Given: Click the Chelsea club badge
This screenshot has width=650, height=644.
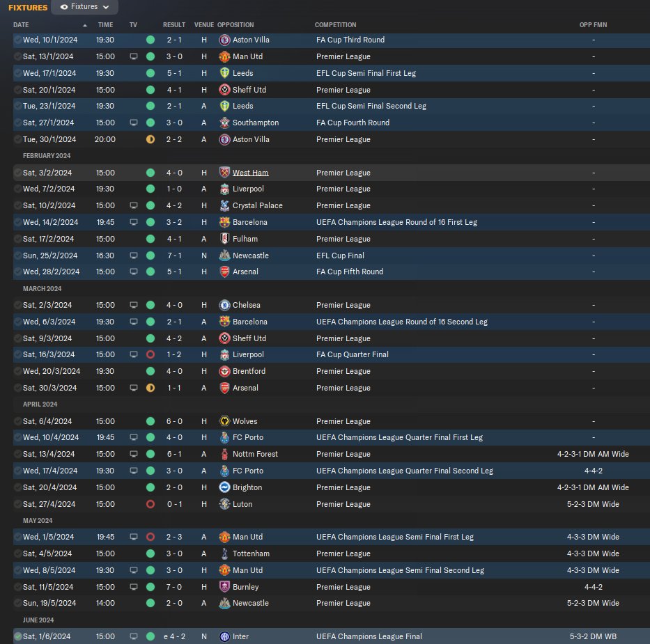Looking at the screenshot, I should click(x=224, y=305).
